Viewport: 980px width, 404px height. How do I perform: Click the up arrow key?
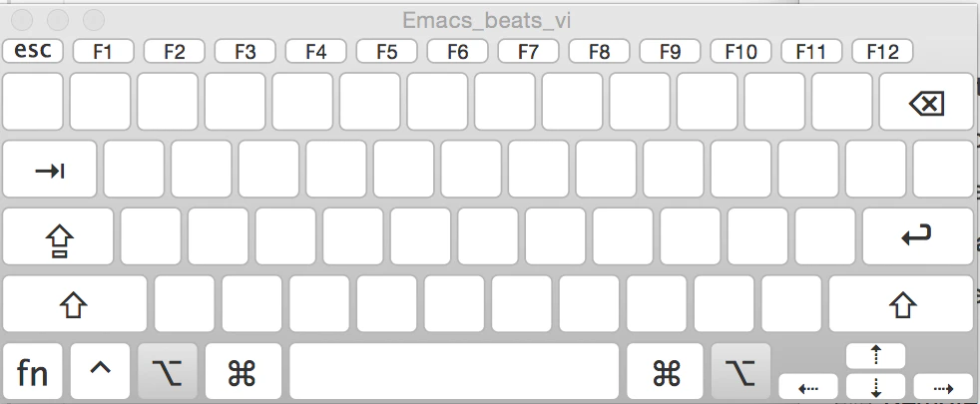875,356
